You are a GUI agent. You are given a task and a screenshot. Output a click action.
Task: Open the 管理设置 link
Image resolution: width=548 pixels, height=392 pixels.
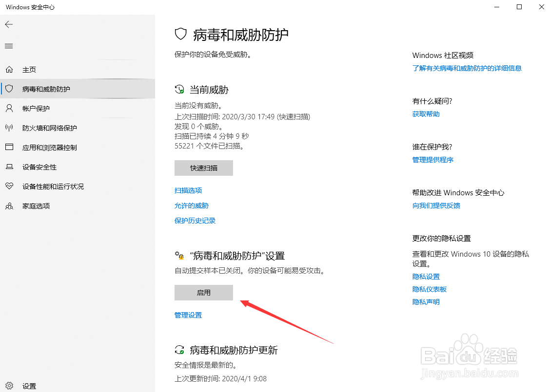click(188, 315)
